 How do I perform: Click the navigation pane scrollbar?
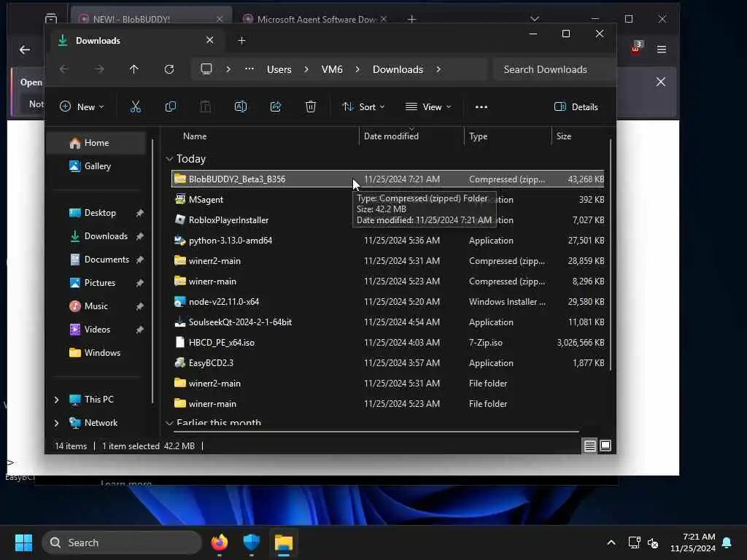(153, 271)
